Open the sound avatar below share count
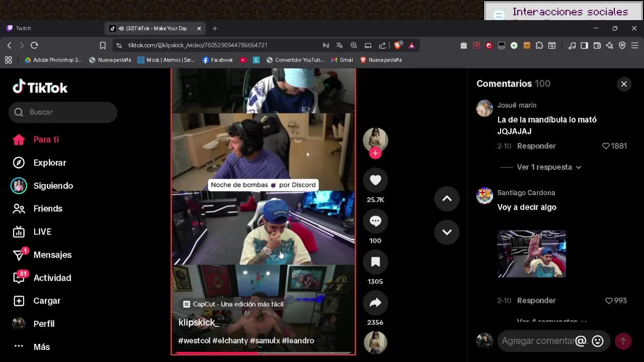Screen dimensions: 644x362 point(375,342)
